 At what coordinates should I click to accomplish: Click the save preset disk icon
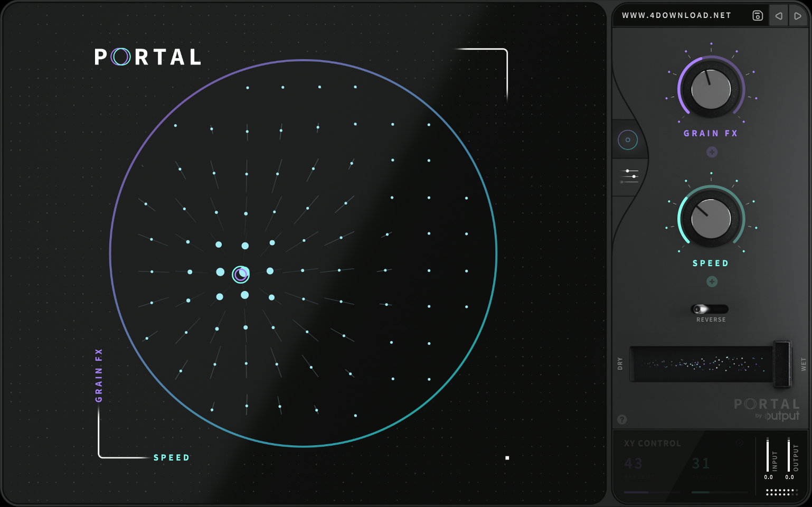758,16
